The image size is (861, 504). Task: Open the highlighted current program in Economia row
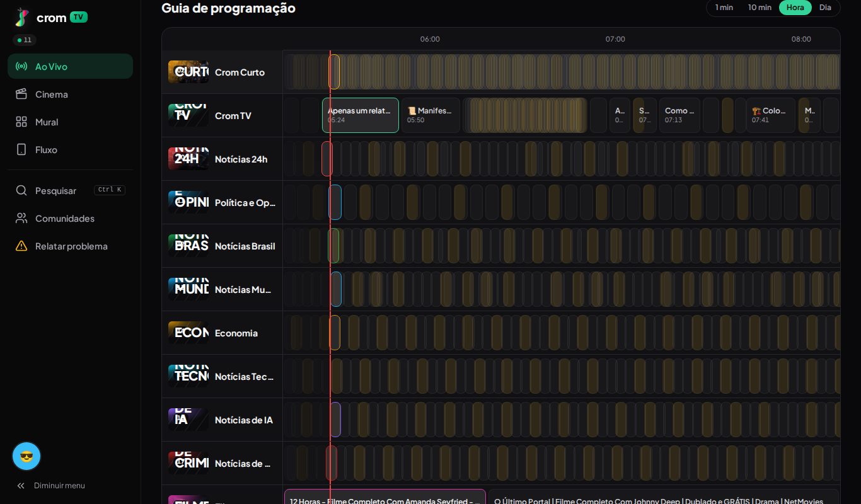tap(335, 333)
